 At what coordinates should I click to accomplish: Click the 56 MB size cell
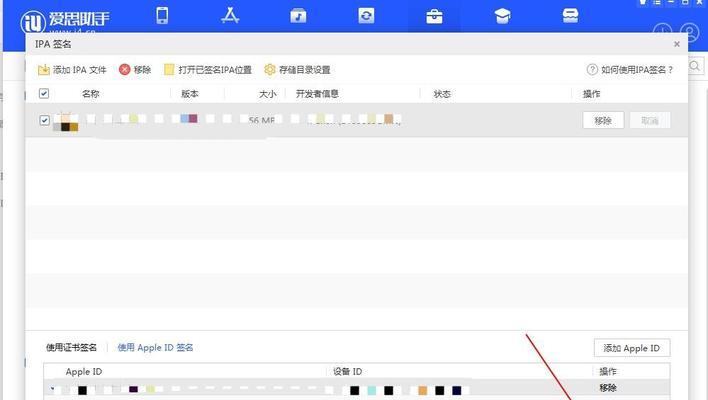(261, 120)
